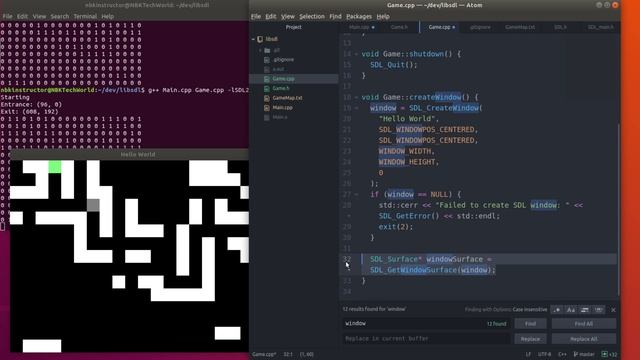Image resolution: width=640 pixels, height=360 pixels.
Task: Click the +12 git diff indicator
Action: [609, 354]
